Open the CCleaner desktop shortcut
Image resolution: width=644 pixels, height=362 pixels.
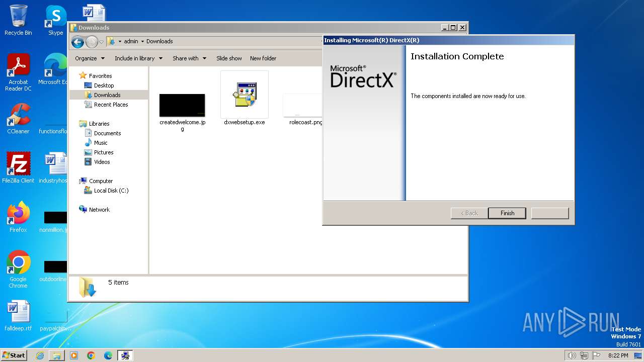[18, 118]
